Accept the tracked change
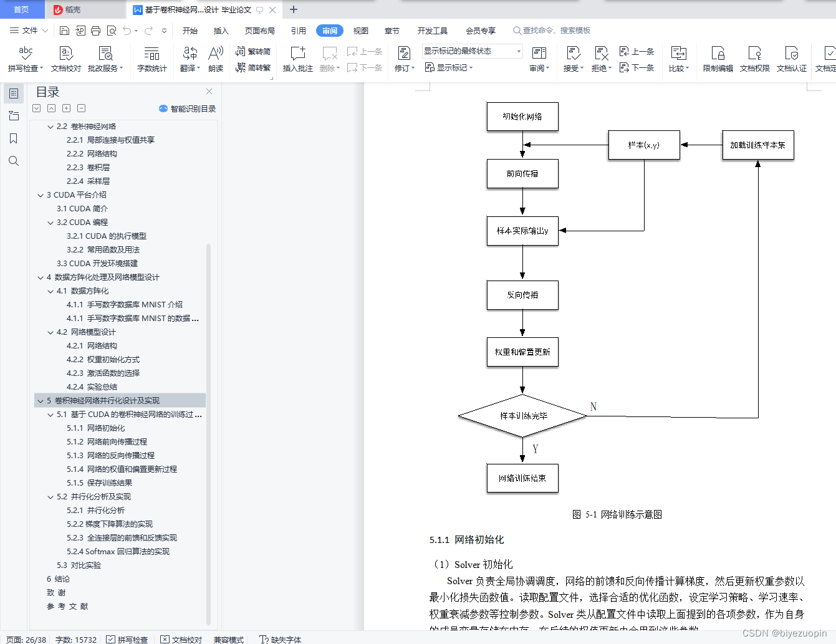Screen dimensions: 836x644 coord(573,59)
